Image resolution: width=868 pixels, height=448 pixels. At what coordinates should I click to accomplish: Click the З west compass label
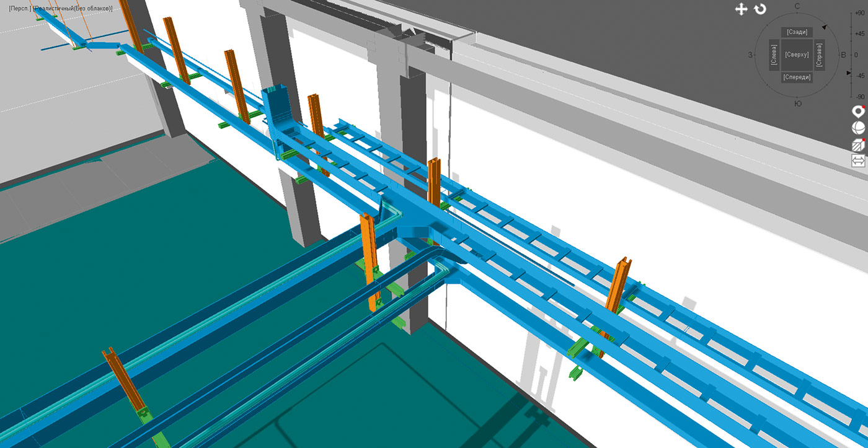751,55
